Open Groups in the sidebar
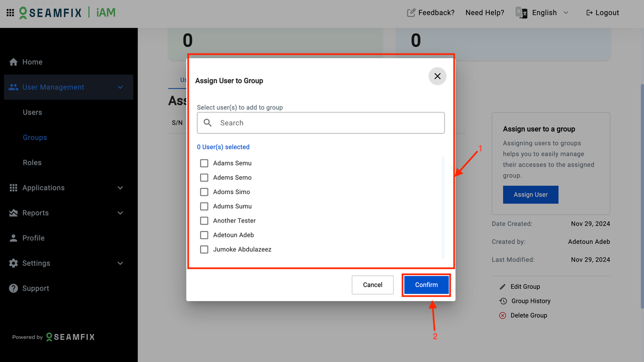Viewport: 644px width, 362px height. (35, 137)
